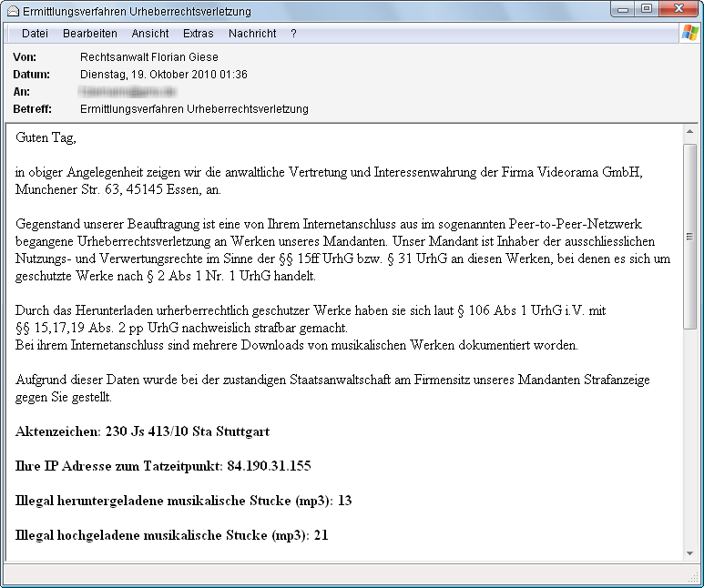Open the Nachricht menu
Image resolution: width=704 pixels, height=588 pixels.
pyautogui.click(x=252, y=34)
